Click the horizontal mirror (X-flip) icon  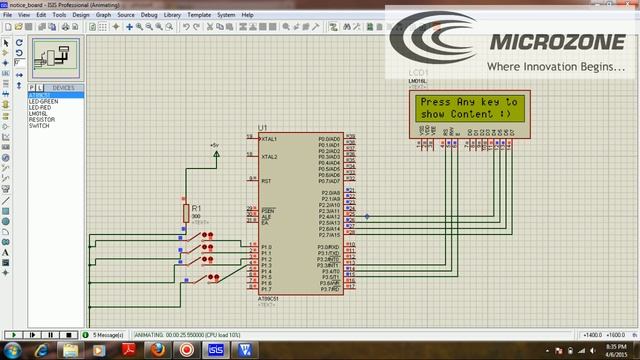(x=19, y=75)
